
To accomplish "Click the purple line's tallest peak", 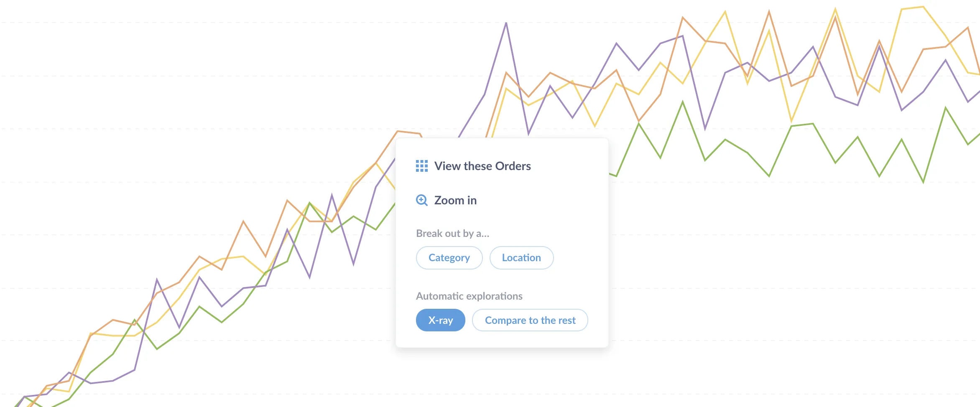I will (506, 23).
